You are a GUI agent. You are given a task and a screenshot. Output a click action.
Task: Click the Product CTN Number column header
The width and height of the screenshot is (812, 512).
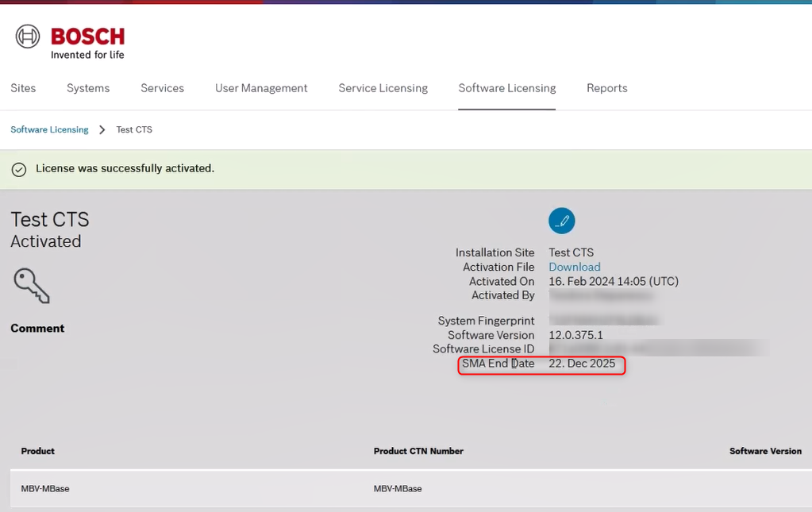418,451
